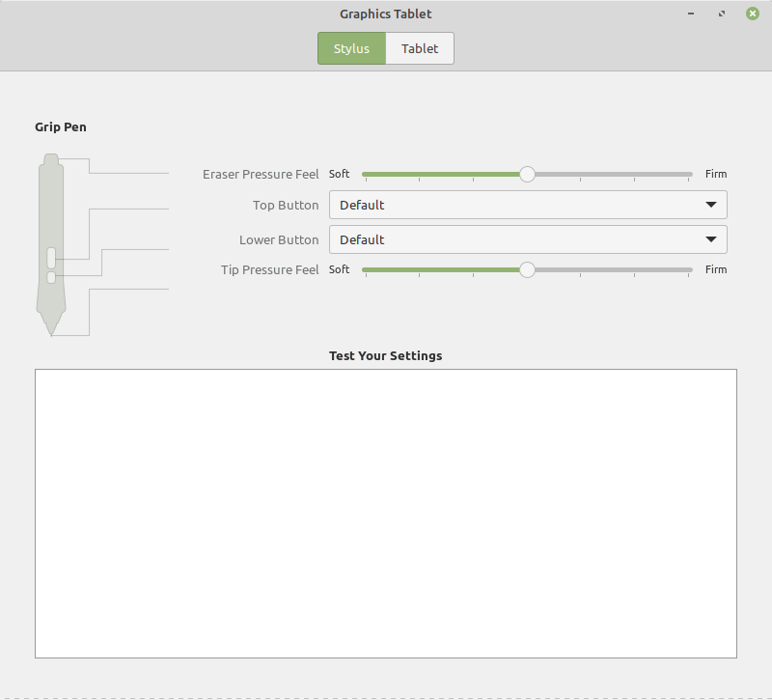Open the Lower Button dropdown
This screenshot has height=700, width=772.
coord(528,239)
